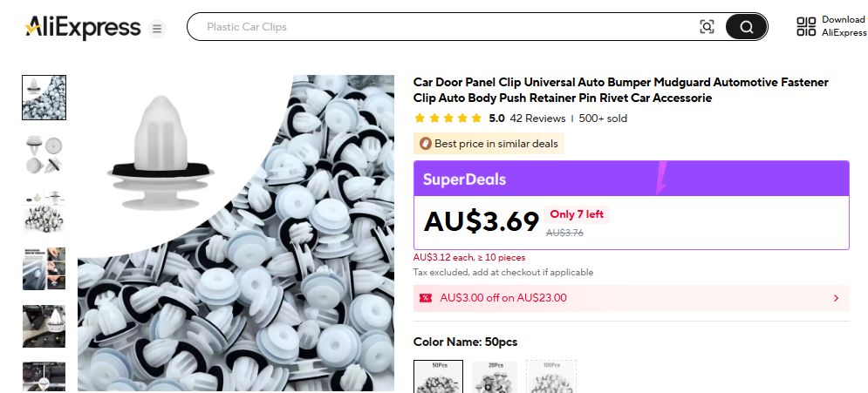Open the 42 Reviews link

coord(537,119)
